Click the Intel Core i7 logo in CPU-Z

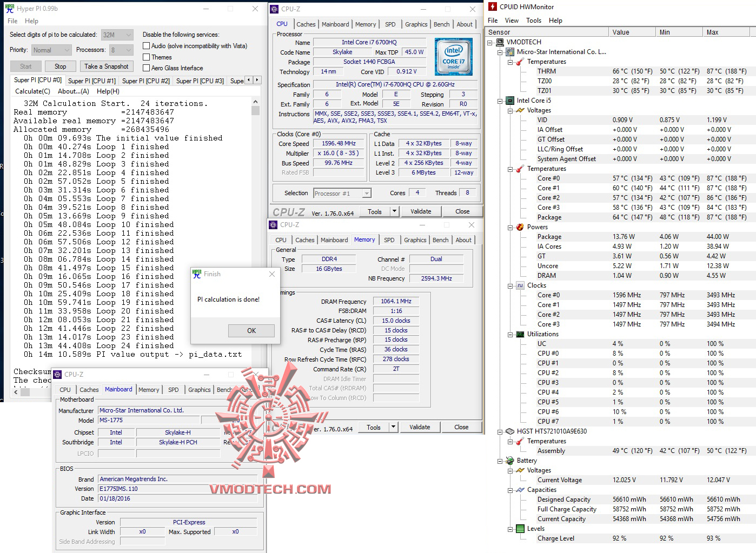point(454,57)
